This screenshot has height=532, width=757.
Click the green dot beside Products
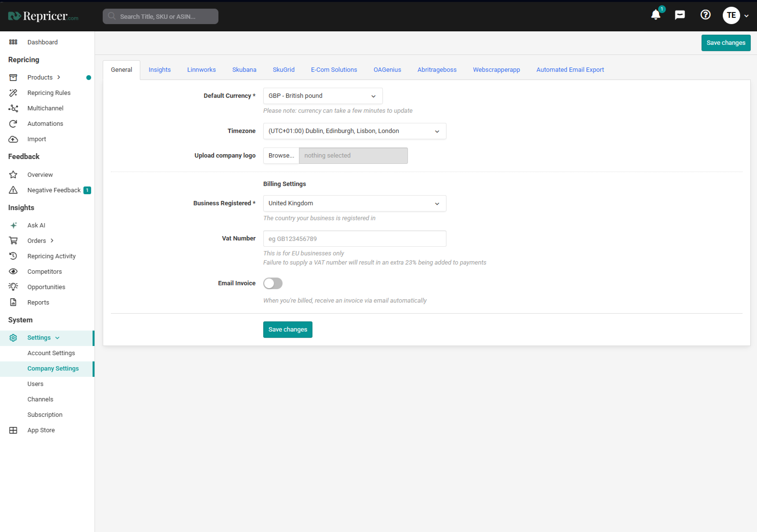[89, 78]
